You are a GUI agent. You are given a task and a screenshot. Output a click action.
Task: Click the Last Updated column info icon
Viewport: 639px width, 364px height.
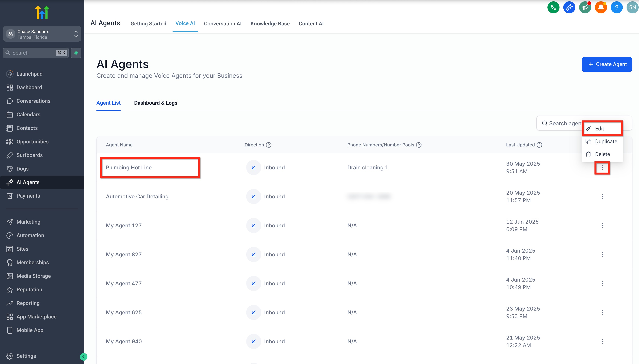coord(539,145)
